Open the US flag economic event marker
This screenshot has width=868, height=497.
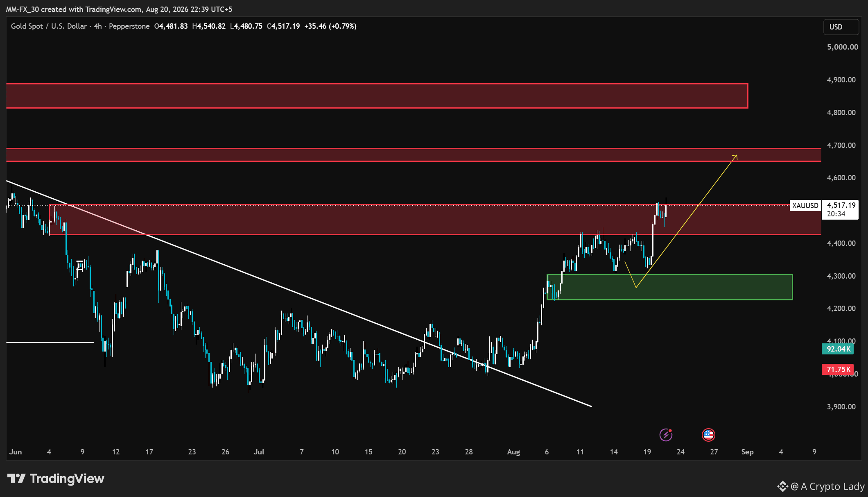(708, 435)
